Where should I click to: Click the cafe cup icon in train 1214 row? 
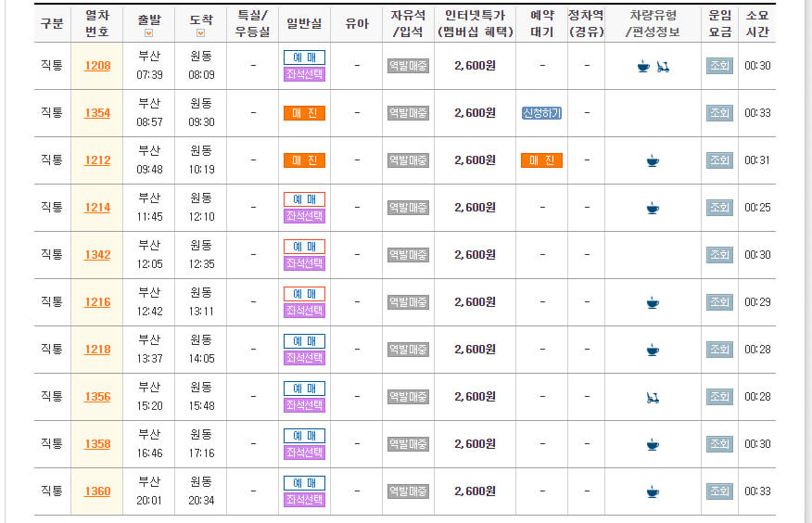pos(653,208)
